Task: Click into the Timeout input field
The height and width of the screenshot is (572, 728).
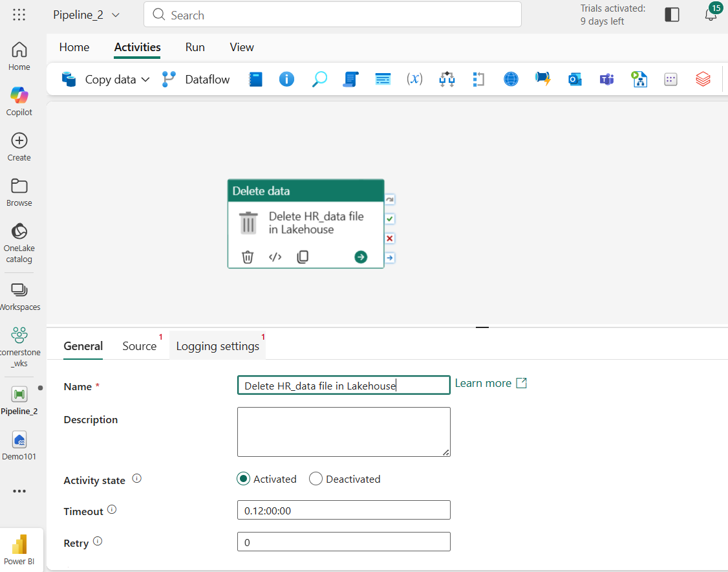Action: click(343, 511)
